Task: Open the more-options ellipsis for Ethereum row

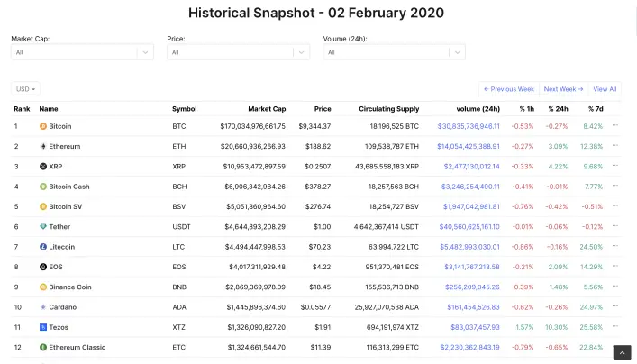Action: 615,145
